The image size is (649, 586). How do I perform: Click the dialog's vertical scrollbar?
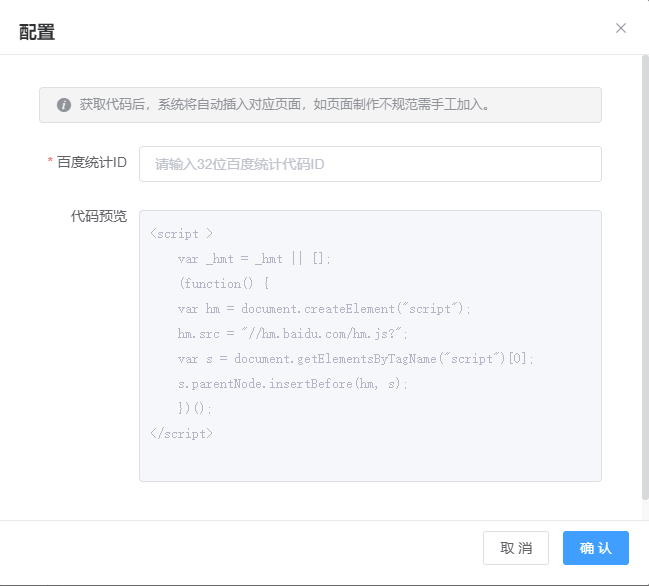click(x=645, y=277)
